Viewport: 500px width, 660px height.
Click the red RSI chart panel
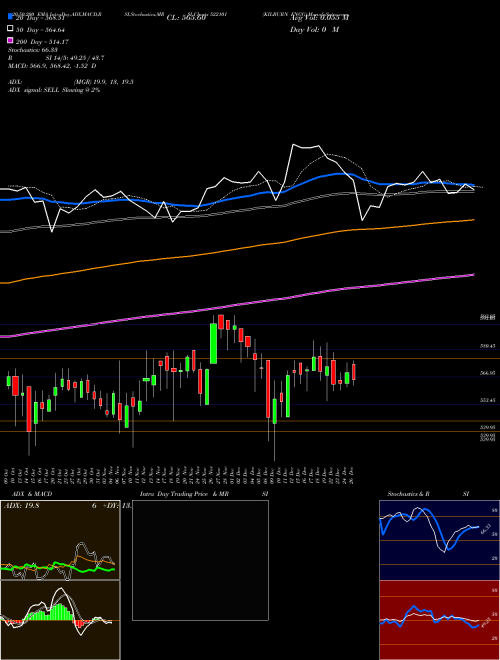[439, 620]
